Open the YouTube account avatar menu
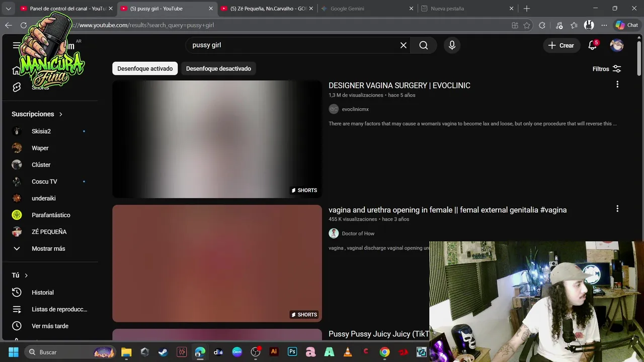The height and width of the screenshot is (362, 644). [617, 45]
